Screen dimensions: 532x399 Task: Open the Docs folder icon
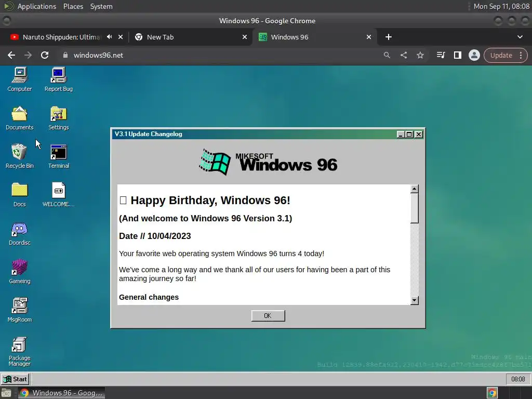[x=19, y=195]
